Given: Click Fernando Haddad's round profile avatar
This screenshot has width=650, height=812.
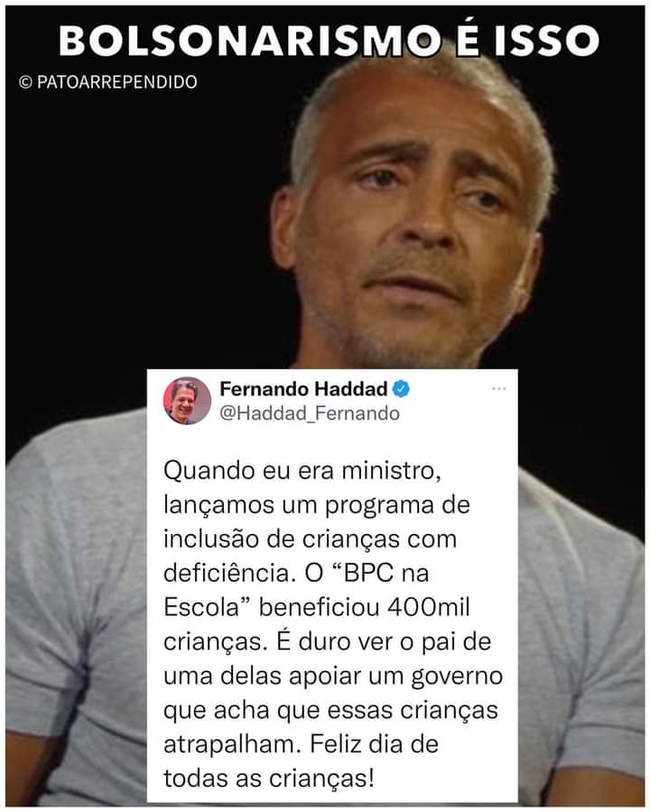Looking at the screenshot, I should point(187,401).
